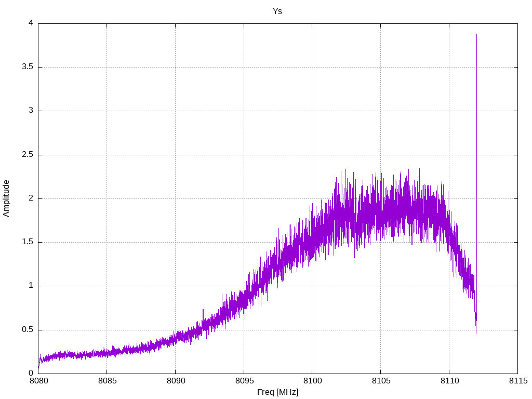Click the top of the tall spike near 8112 MHz
The height and width of the screenshot is (399, 532).
click(x=476, y=35)
